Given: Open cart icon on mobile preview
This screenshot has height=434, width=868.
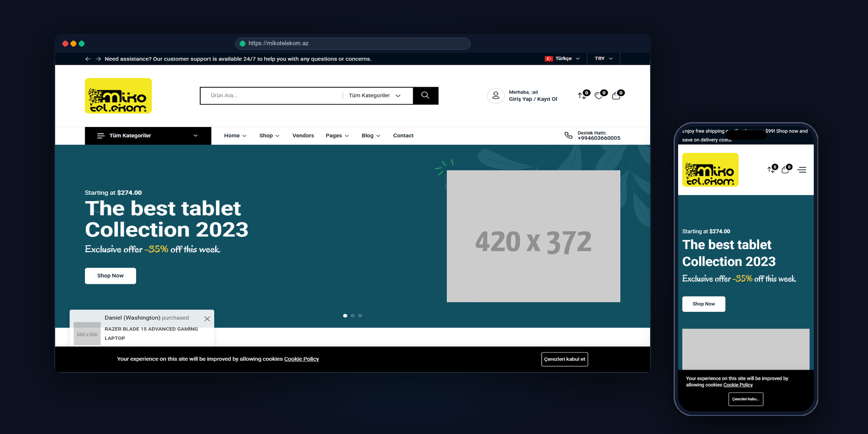Looking at the screenshot, I should [x=785, y=170].
